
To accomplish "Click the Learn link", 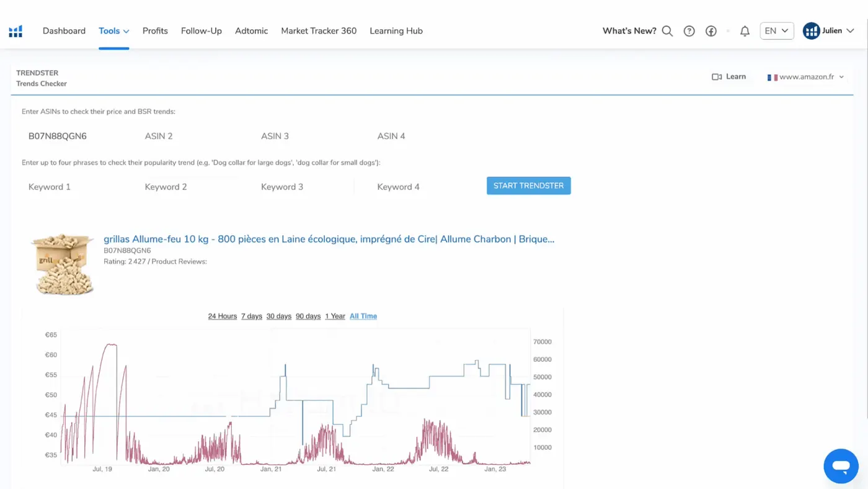I will [x=736, y=77].
